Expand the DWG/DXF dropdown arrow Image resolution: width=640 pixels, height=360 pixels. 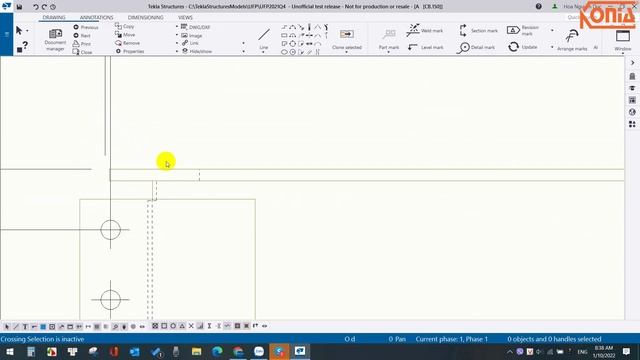coord(177,27)
